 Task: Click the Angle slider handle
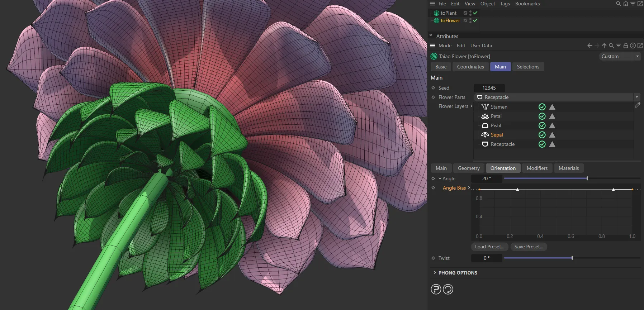(x=587, y=178)
